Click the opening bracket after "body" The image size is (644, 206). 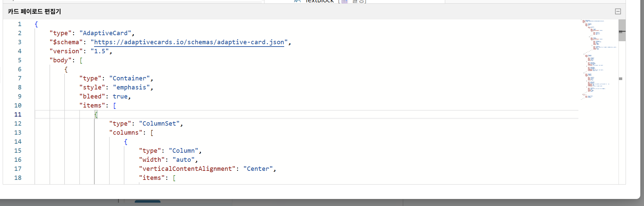pyautogui.click(x=81, y=60)
